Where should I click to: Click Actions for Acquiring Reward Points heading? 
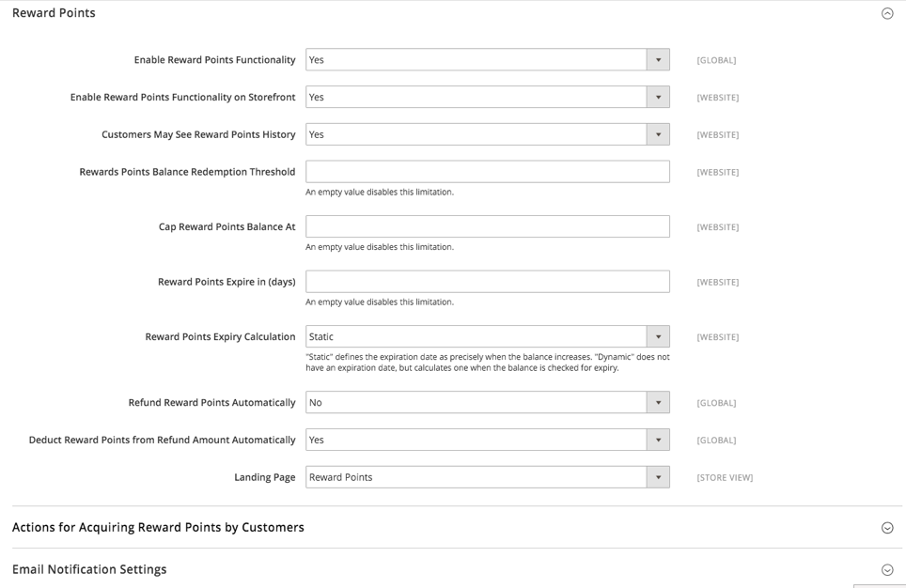(x=158, y=527)
